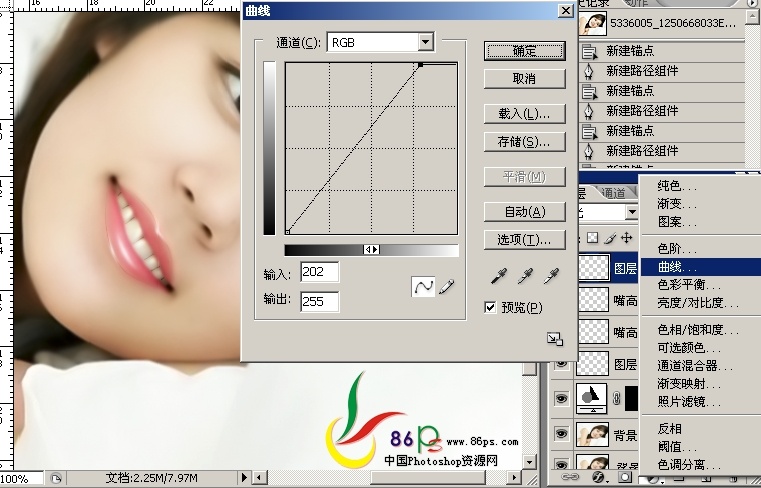Viewport: 761px width, 488px height.
Task: Choose 渐变... from the adjustment menu
Action: (x=677, y=204)
